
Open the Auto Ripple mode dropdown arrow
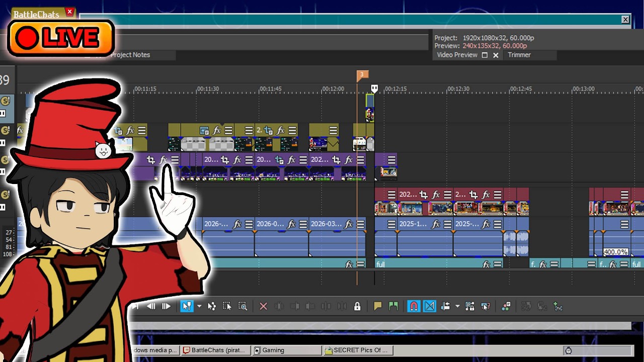457,306
